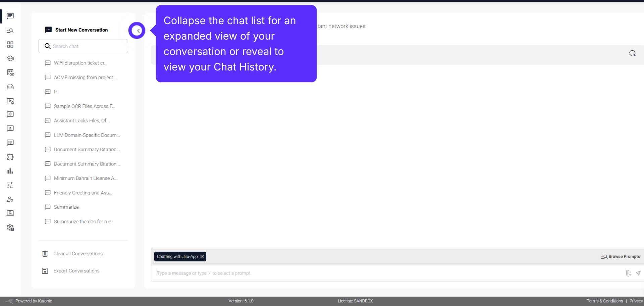Viewport: 644px width, 306px height.
Task: Open the chat conversations icon in sidebar
Action: (x=10, y=16)
